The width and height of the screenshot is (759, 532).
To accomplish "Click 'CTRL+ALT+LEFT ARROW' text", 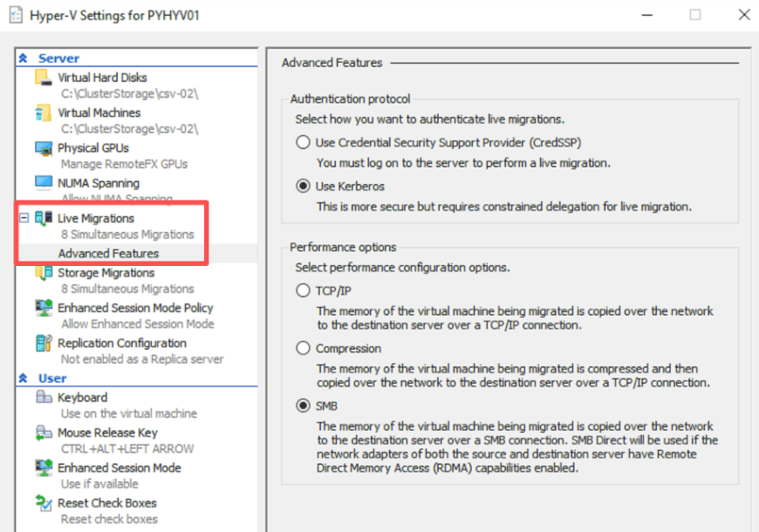I will pyautogui.click(x=127, y=449).
